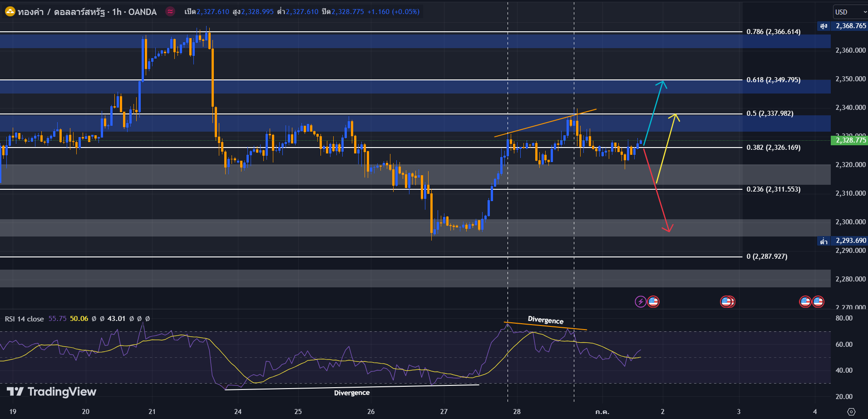Click the bottom white Divergence text label
Image resolution: width=868 pixels, height=419 pixels.
pyautogui.click(x=351, y=393)
